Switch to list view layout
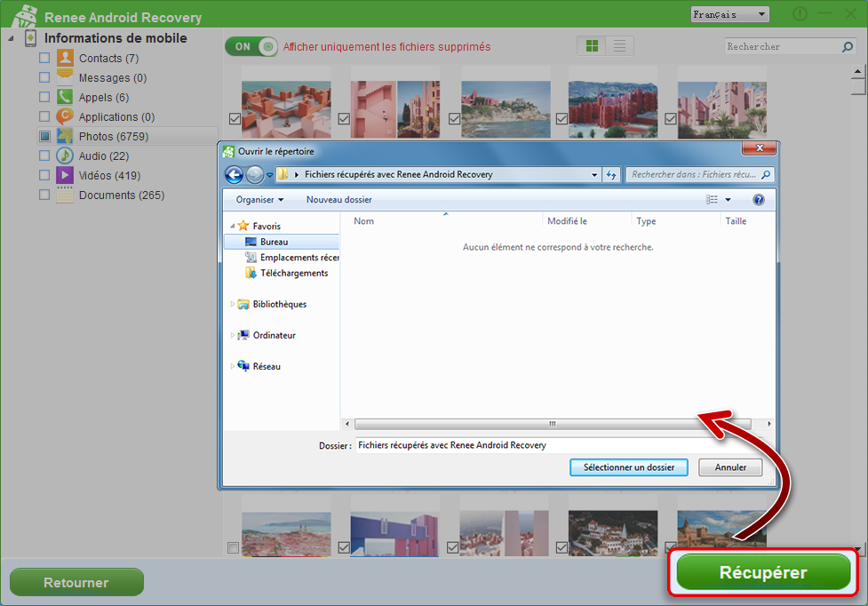The width and height of the screenshot is (868, 606). 619,46
